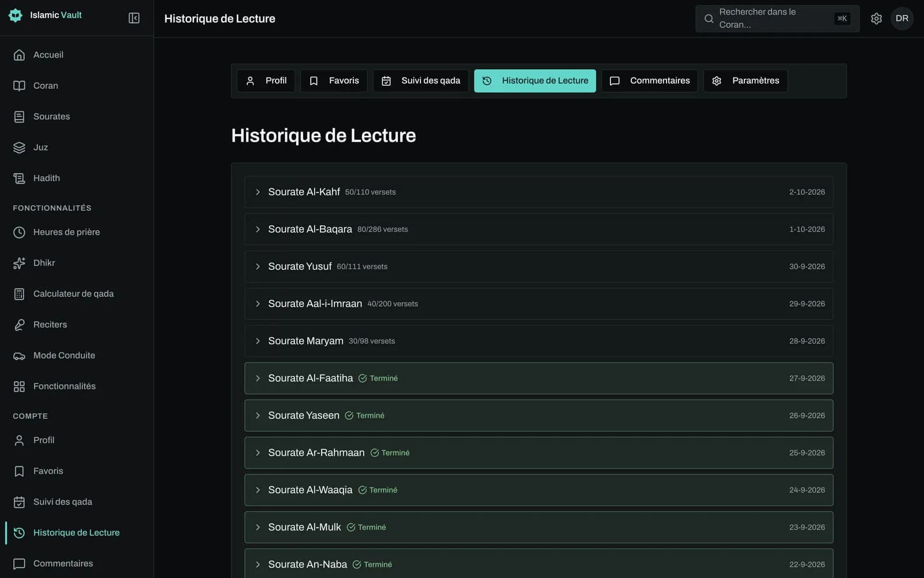The height and width of the screenshot is (578, 924).
Task: Click the Sourate Al-Mulk row title
Action: (304, 527)
